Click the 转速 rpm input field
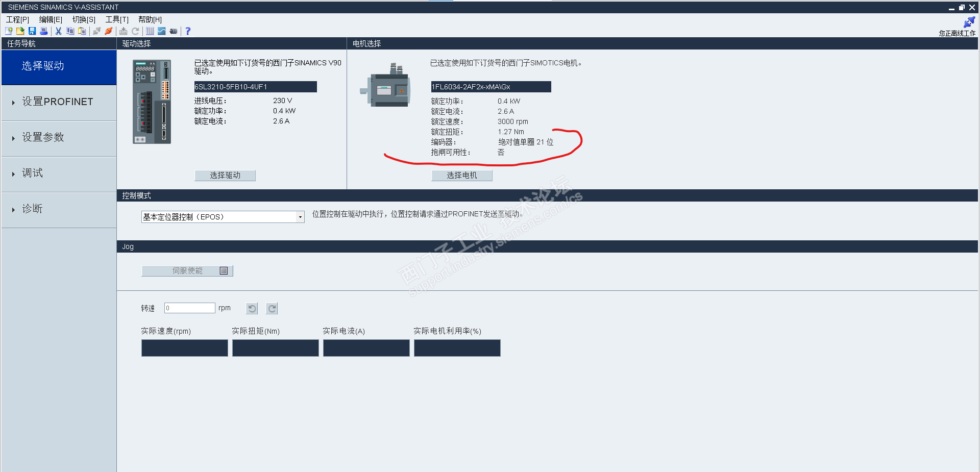The width and height of the screenshot is (980, 472). (190, 308)
